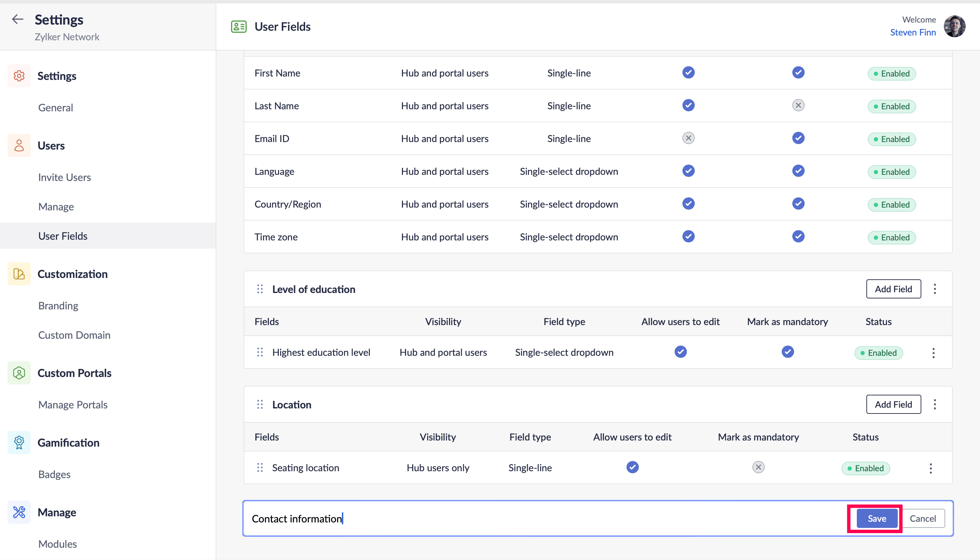Click the Manage tools section icon
This screenshot has height=560, width=980.
(x=19, y=512)
